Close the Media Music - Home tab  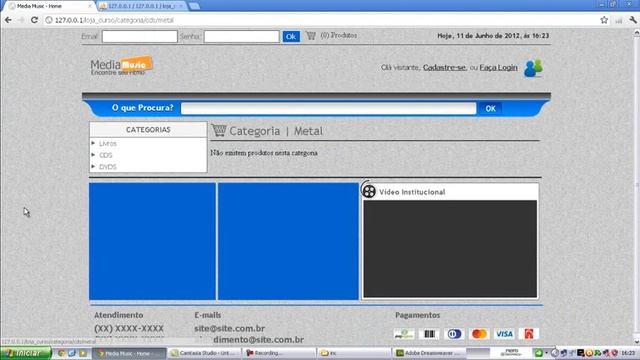pos(90,6)
